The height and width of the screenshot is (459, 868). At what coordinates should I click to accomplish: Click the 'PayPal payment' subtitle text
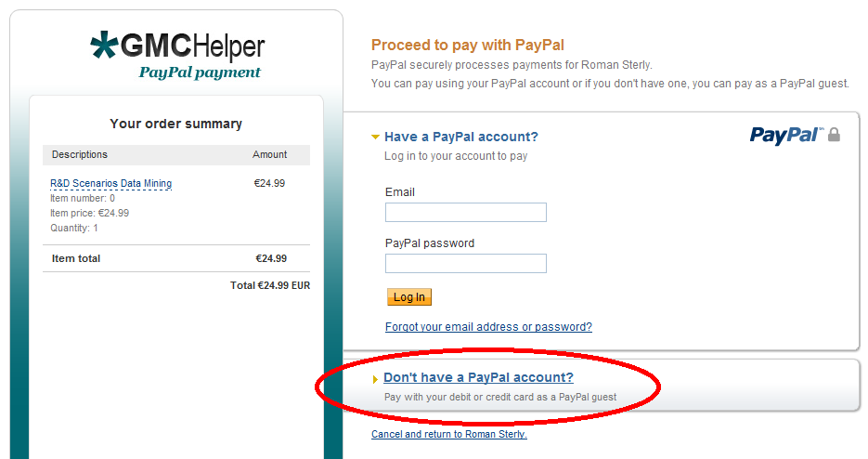pos(200,72)
